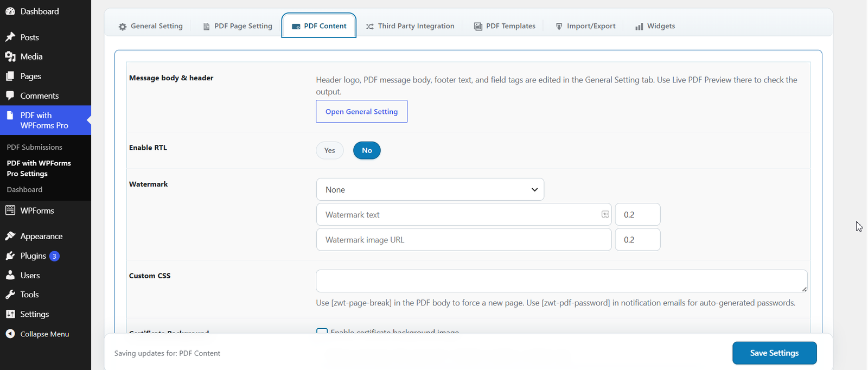Click the General Setting gear icon
The height and width of the screenshot is (370, 868).
(x=123, y=27)
